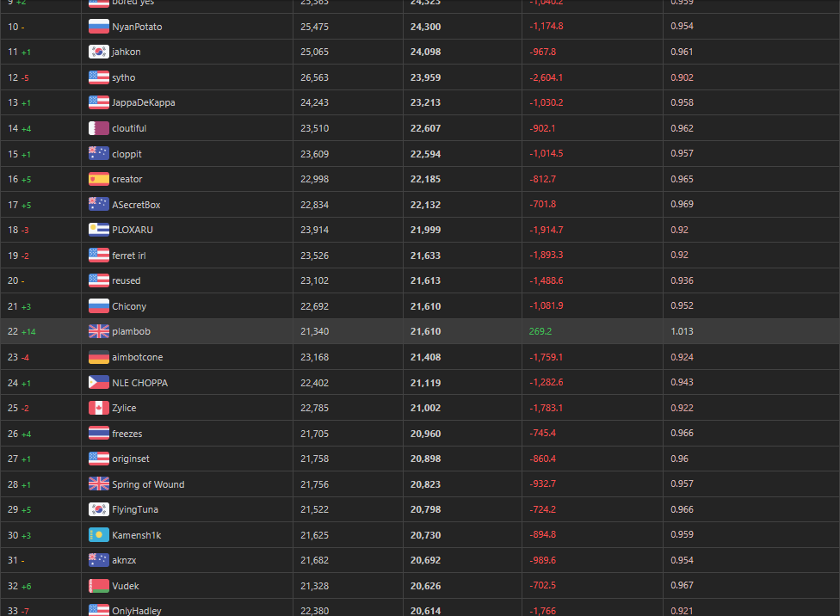This screenshot has height=616, width=840.
Task: Click the Qatar flag next to cloutiful
Action: point(99,128)
